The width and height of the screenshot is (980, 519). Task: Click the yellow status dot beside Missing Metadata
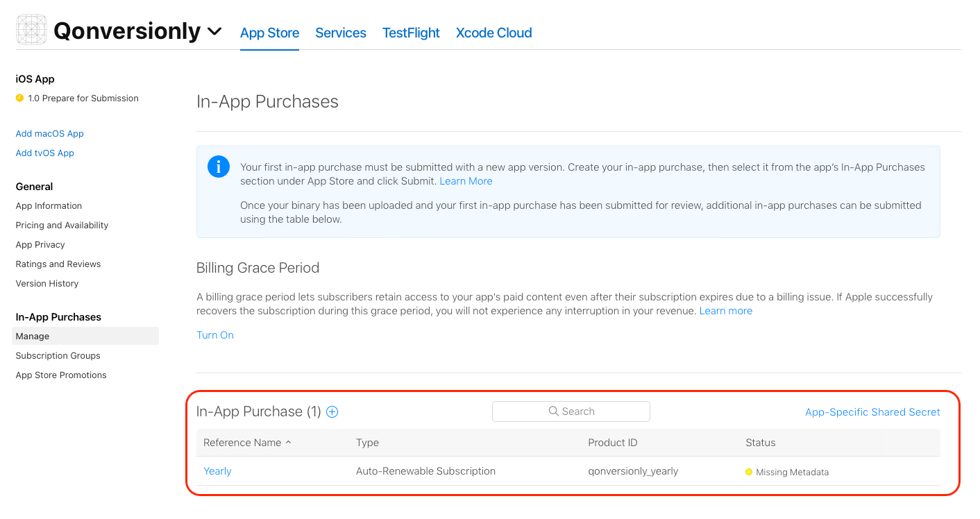pyautogui.click(x=749, y=473)
